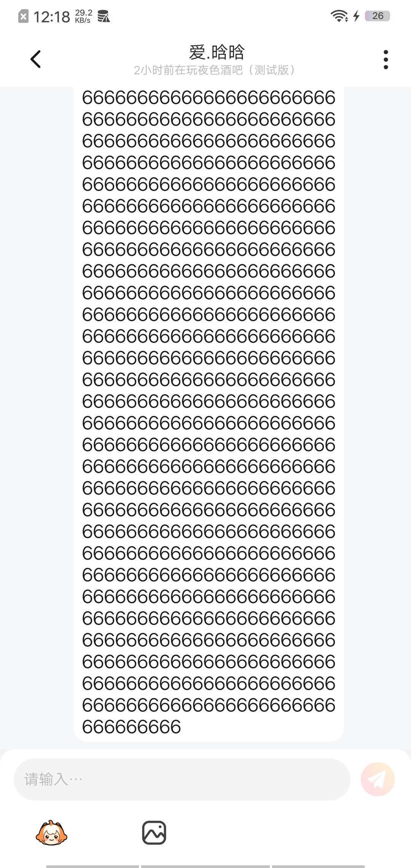Tap the battery indicator showing 26
Image resolution: width=411 pixels, height=868 pixels.
377,16
